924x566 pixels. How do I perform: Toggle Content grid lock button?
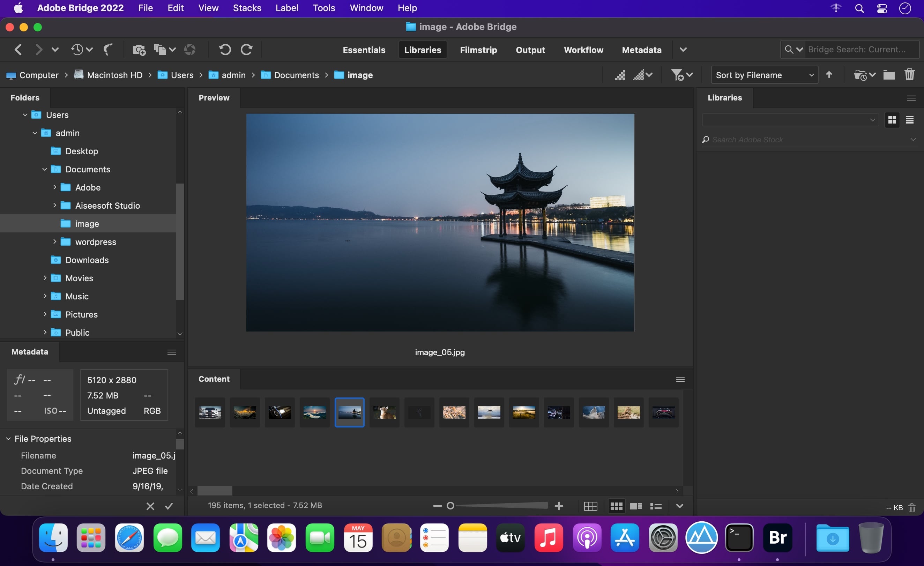coord(590,506)
